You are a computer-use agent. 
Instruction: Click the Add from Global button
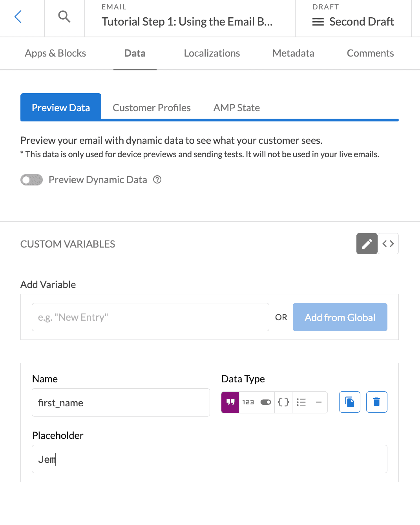point(340,317)
